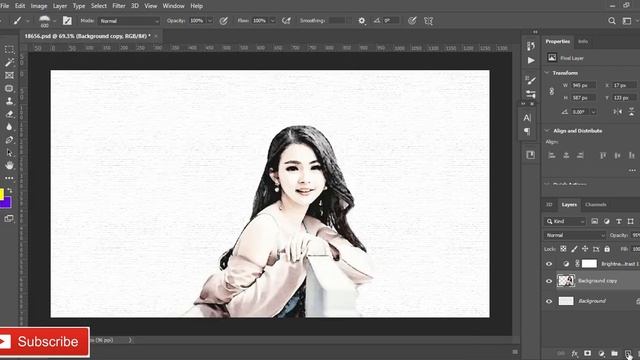Toggle lock all padlock icon

pos(607,249)
